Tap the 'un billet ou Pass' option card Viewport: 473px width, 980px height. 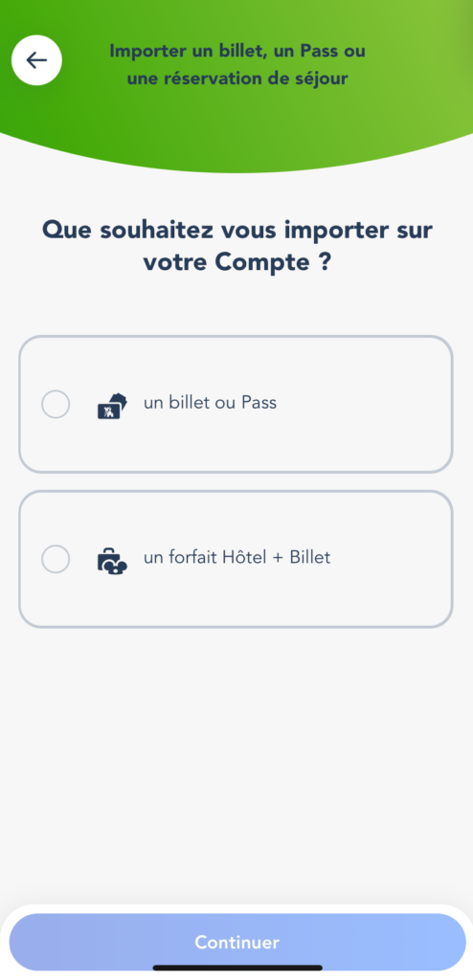[x=236, y=405]
